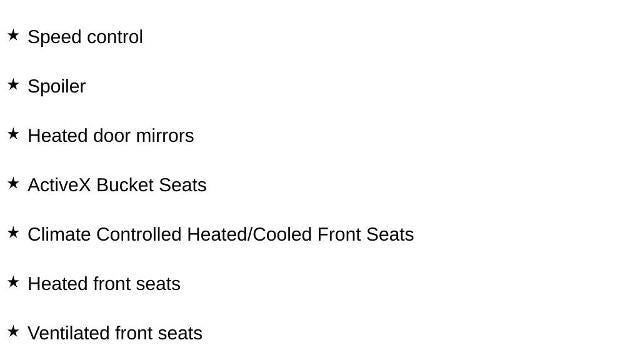Click the Spoiler list item text

tap(57, 87)
